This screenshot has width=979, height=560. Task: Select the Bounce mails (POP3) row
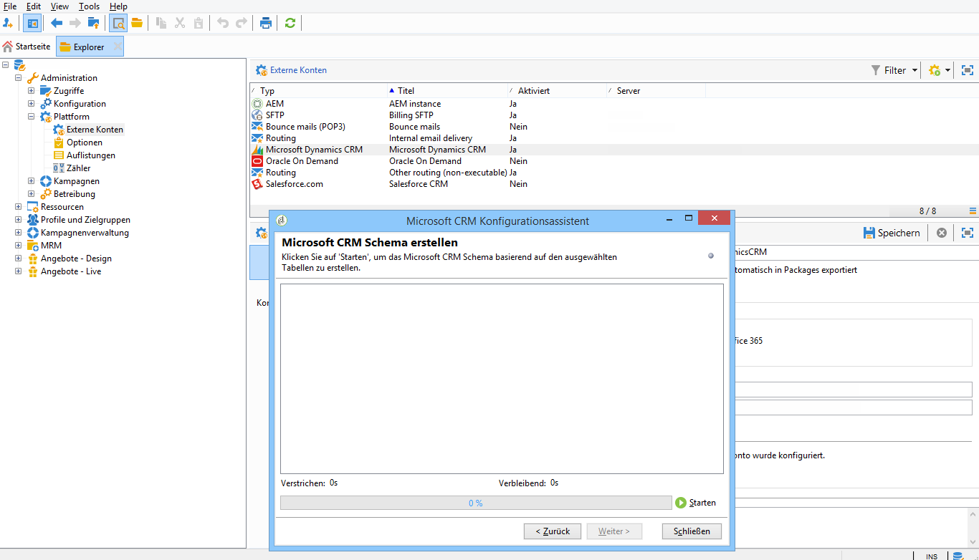pos(614,127)
